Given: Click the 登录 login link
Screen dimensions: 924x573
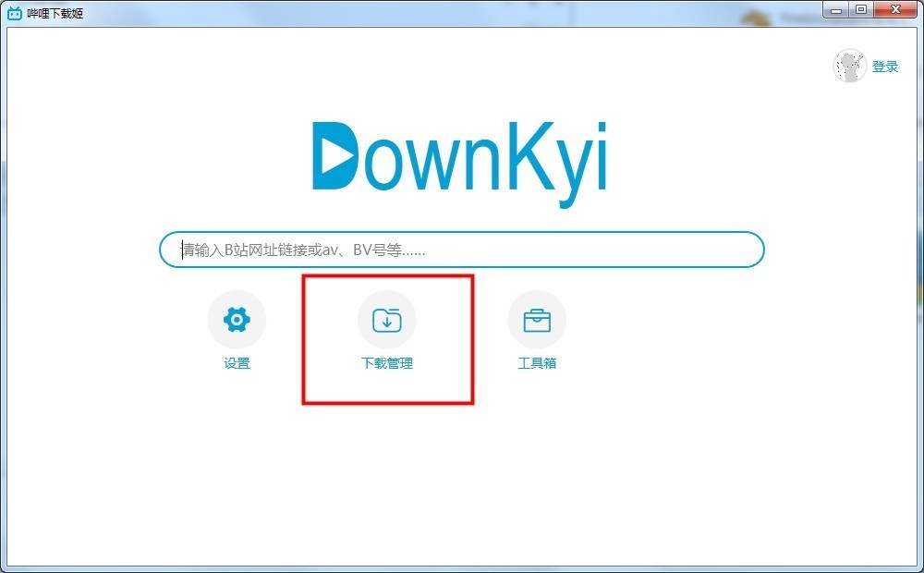Looking at the screenshot, I should [885, 67].
